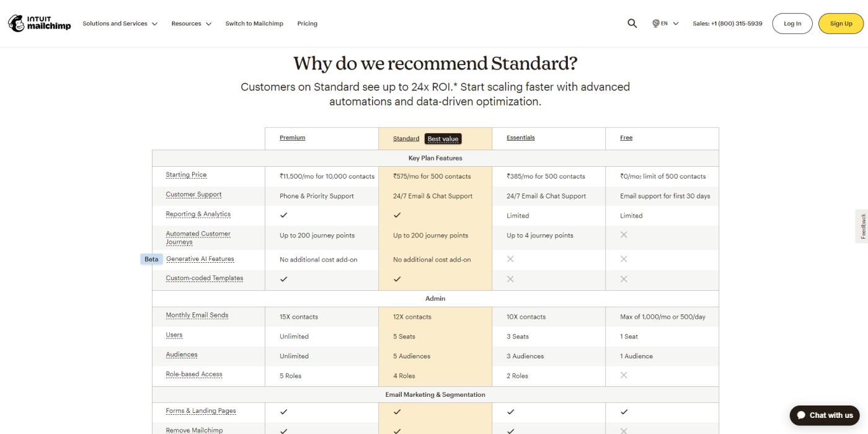Image resolution: width=868 pixels, height=434 pixels.
Task: Click the Free X mark for Custom-coded Templates
Action: (624, 279)
